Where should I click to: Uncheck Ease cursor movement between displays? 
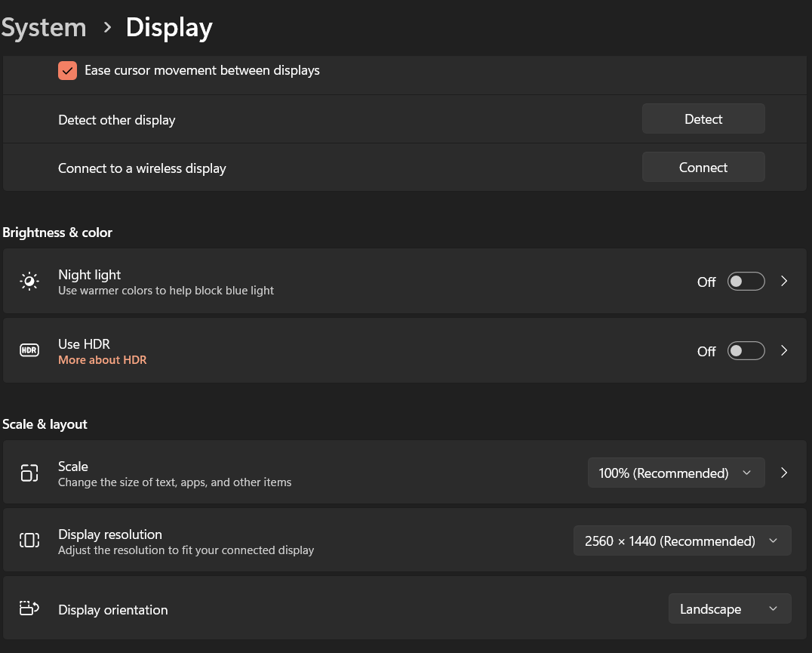68,71
